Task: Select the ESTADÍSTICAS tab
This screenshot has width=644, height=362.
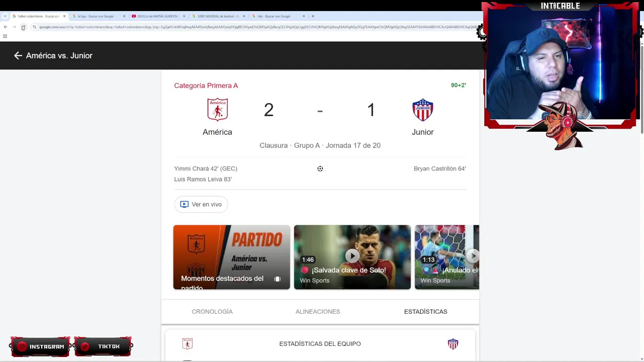Action: click(x=426, y=312)
